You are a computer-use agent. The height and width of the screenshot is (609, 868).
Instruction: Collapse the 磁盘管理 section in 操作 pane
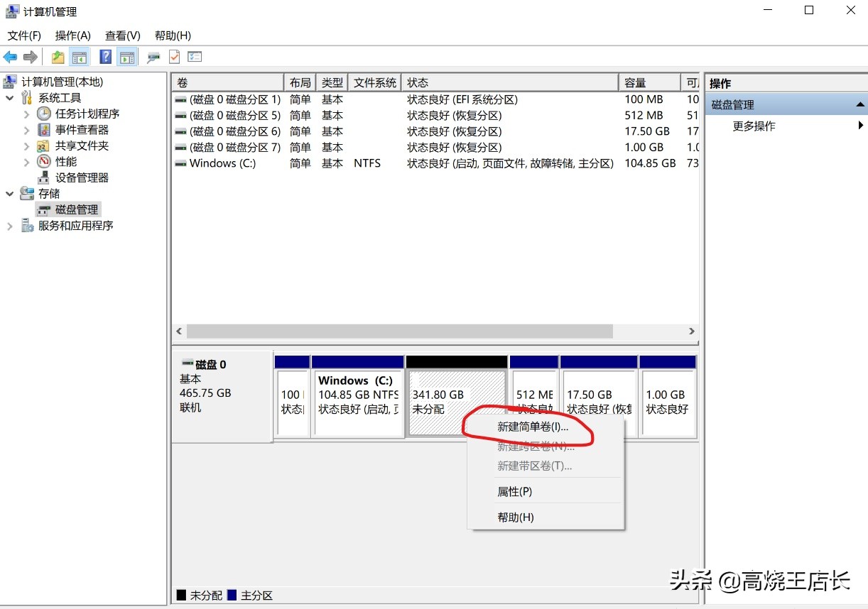pyautogui.click(x=860, y=104)
